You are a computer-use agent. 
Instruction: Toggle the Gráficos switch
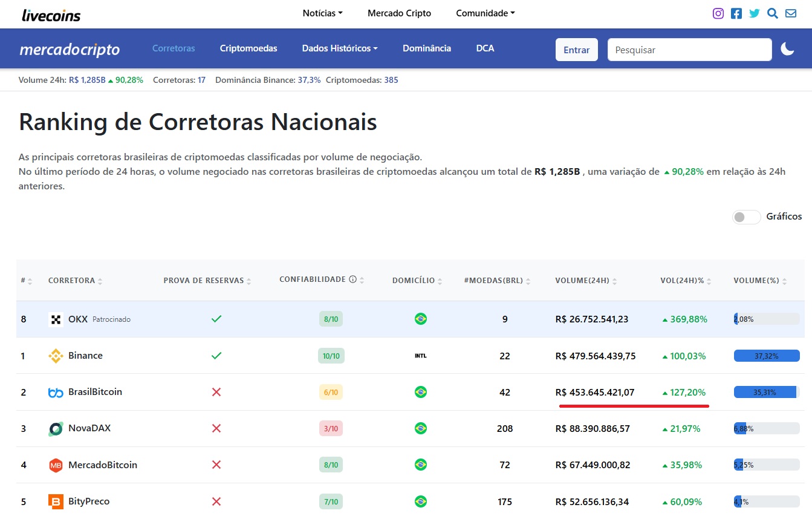(746, 217)
